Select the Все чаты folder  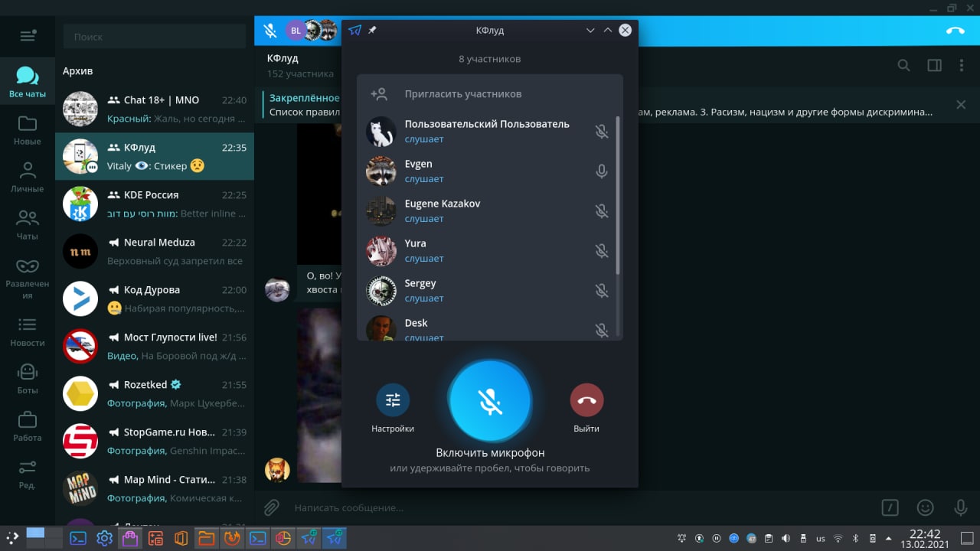coord(28,83)
